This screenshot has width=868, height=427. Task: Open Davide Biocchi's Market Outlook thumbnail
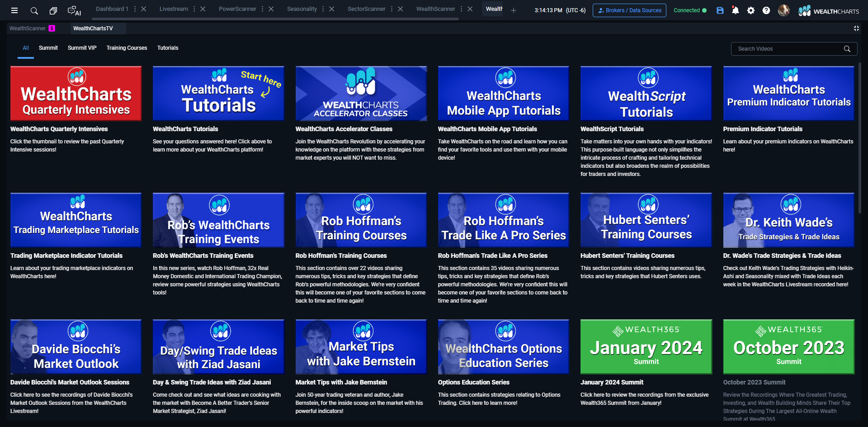76,347
